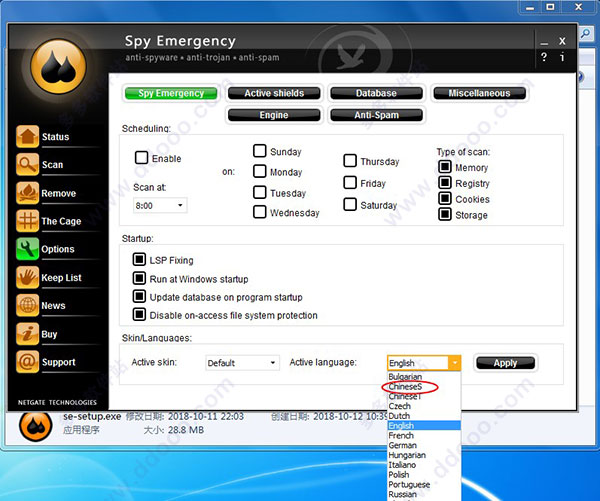Check the Wednesday checkbox

click(x=260, y=212)
